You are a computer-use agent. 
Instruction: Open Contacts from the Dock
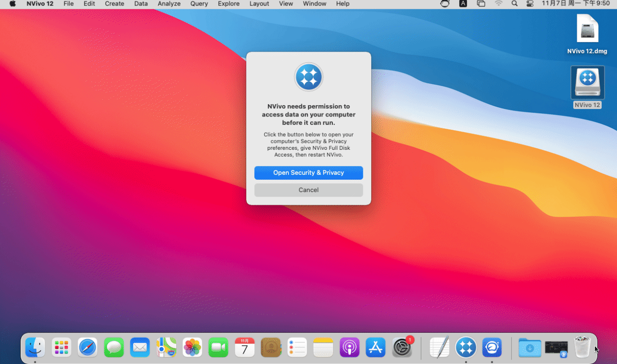point(271,348)
